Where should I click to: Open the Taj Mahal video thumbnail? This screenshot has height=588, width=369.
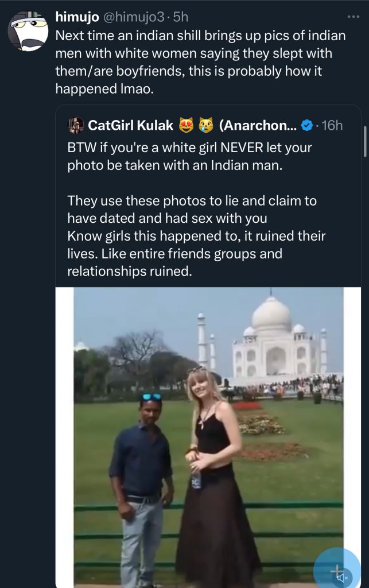pyautogui.click(x=208, y=436)
